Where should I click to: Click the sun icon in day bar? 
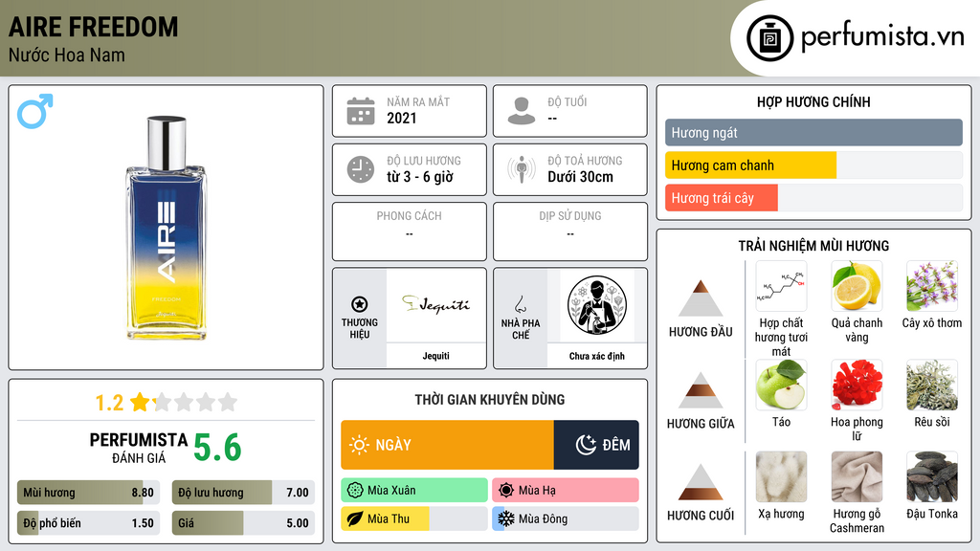coord(360,445)
